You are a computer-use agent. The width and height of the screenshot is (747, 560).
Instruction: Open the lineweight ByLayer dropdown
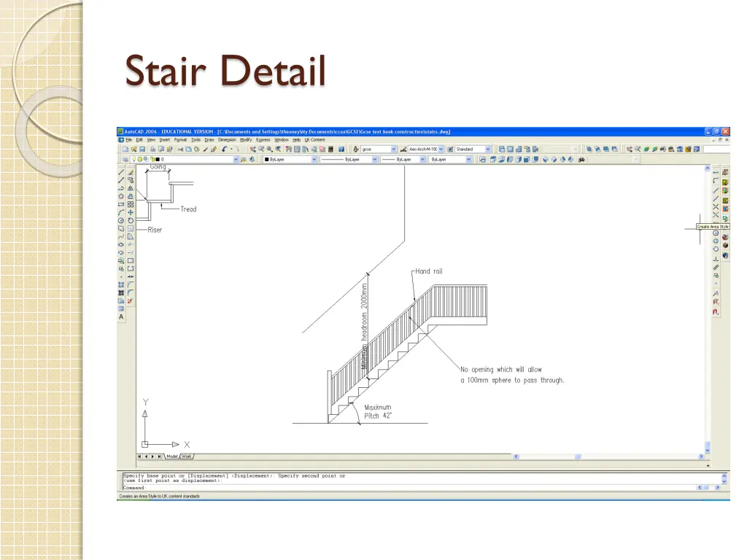(422, 160)
